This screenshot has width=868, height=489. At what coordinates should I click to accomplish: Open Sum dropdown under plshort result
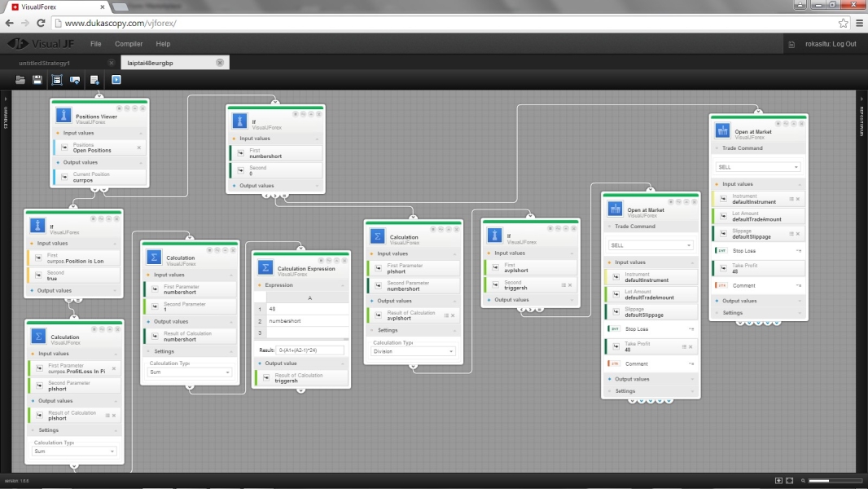(74, 452)
